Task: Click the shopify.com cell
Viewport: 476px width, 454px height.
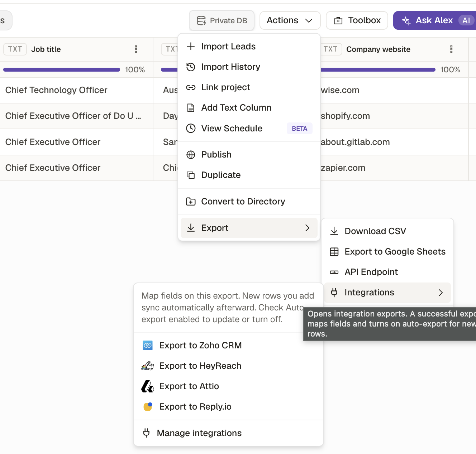Action: (394, 116)
